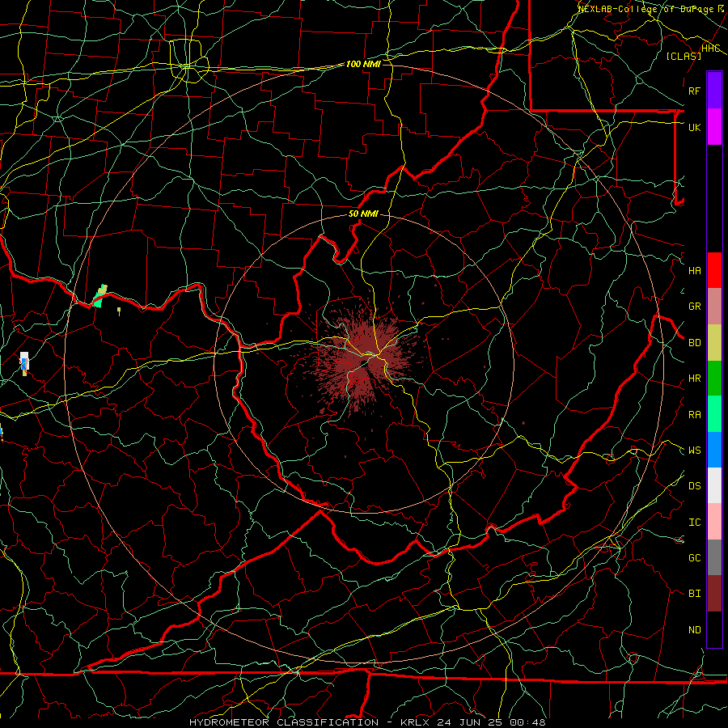Screen dimensions: 728x728
Task: Click the green rain echo on the river border
Action: (99, 297)
